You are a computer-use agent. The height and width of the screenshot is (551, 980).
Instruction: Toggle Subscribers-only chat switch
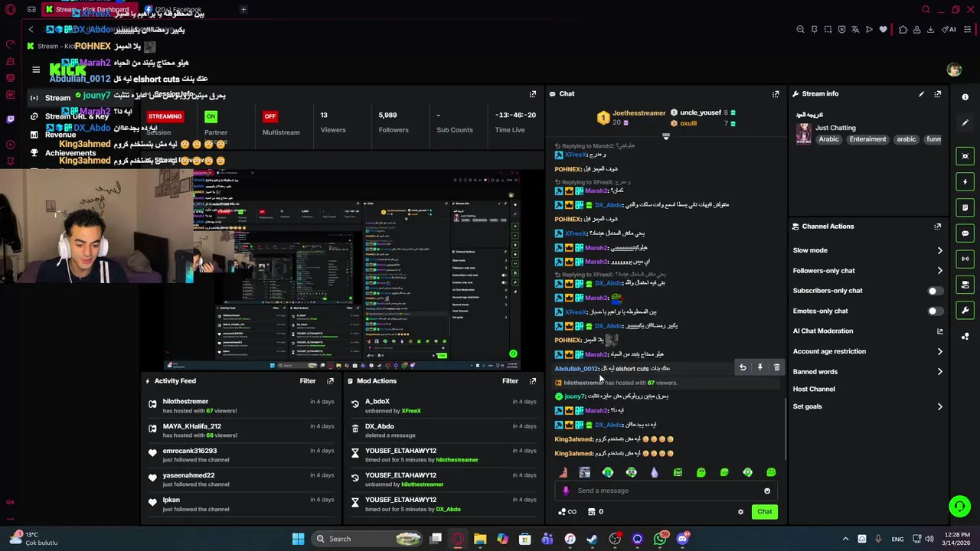pyautogui.click(x=934, y=291)
